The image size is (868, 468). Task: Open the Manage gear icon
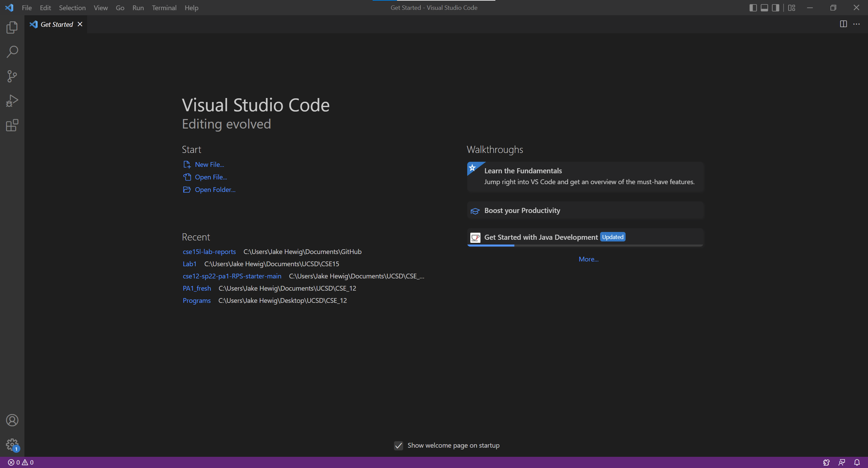click(12, 445)
